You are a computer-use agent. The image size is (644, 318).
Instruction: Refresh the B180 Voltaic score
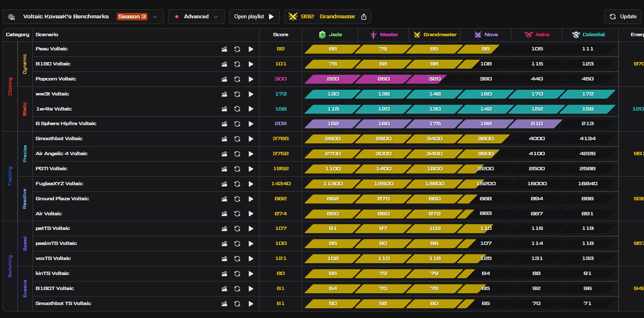(237, 64)
